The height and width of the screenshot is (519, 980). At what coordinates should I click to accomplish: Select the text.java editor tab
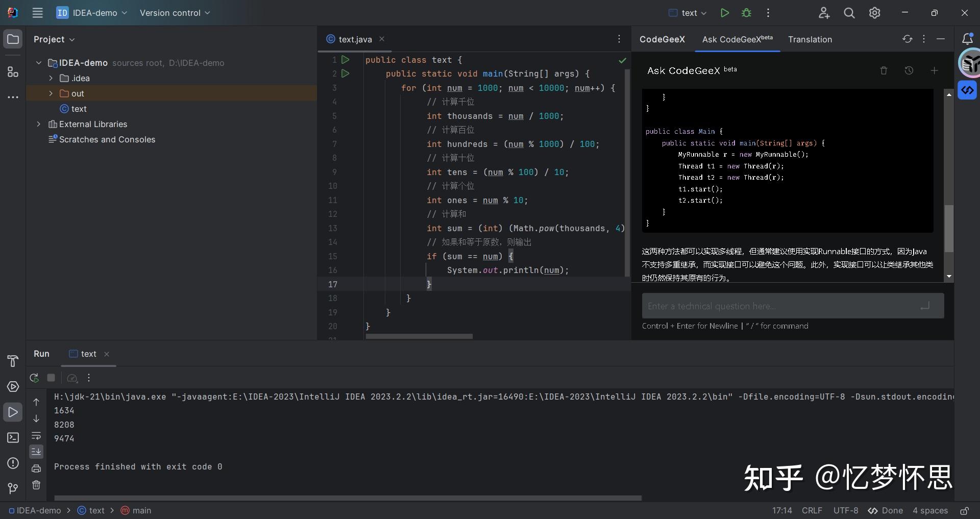[x=355, y=39]
